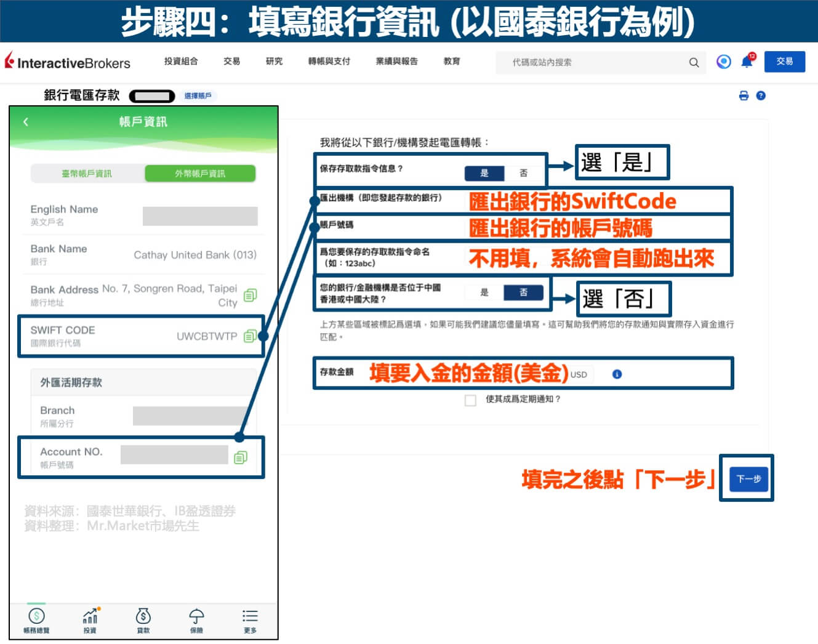The height and width of the screenshot is (644, 818).
Task: Select 是 for bank located in China question
Action: click(x=484, y=292)
